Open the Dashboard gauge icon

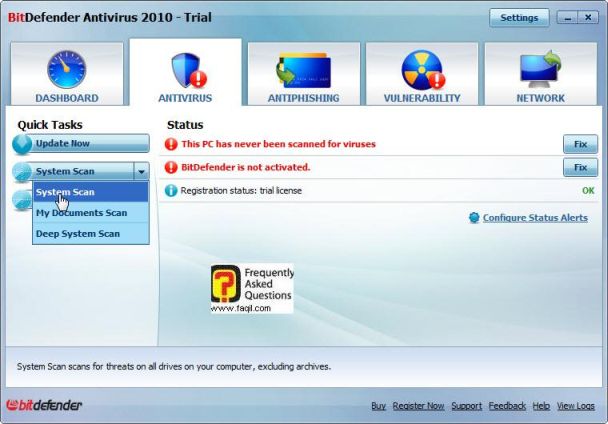[67, 69]
